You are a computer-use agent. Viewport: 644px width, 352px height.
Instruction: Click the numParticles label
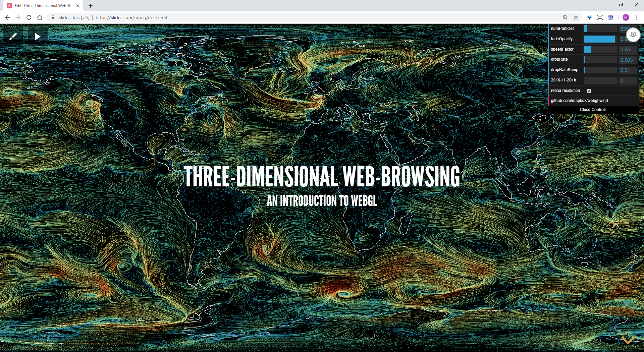click(x=562, y=28)
